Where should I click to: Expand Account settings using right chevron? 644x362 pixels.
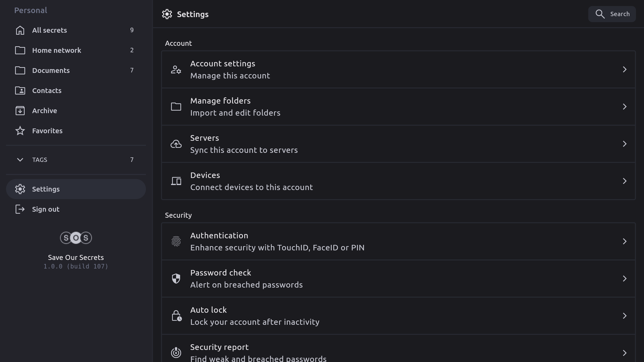624,69
